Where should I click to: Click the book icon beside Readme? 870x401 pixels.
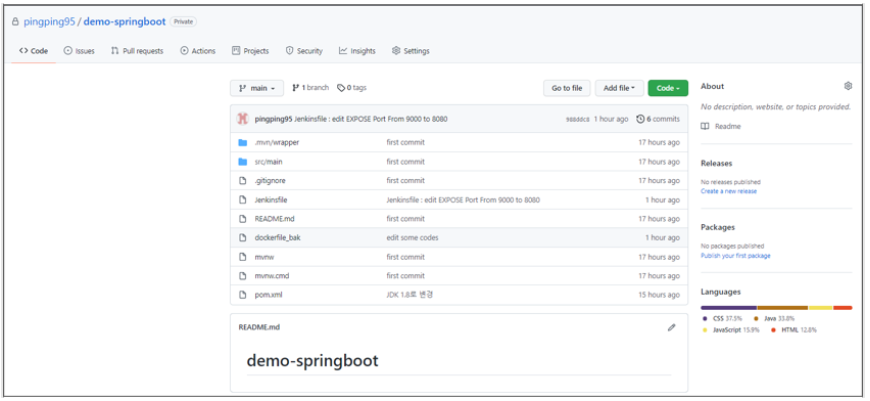pyautogui.click(x=705, y=126)
